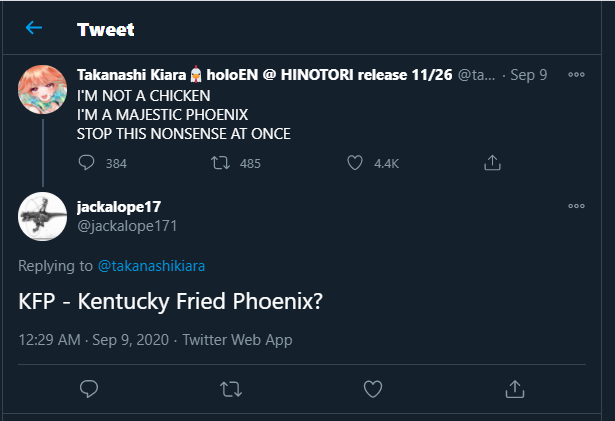Open more options on jackalope17's tweet
The height and width of the screenshot is (421, 615).
tap(576, 207)
